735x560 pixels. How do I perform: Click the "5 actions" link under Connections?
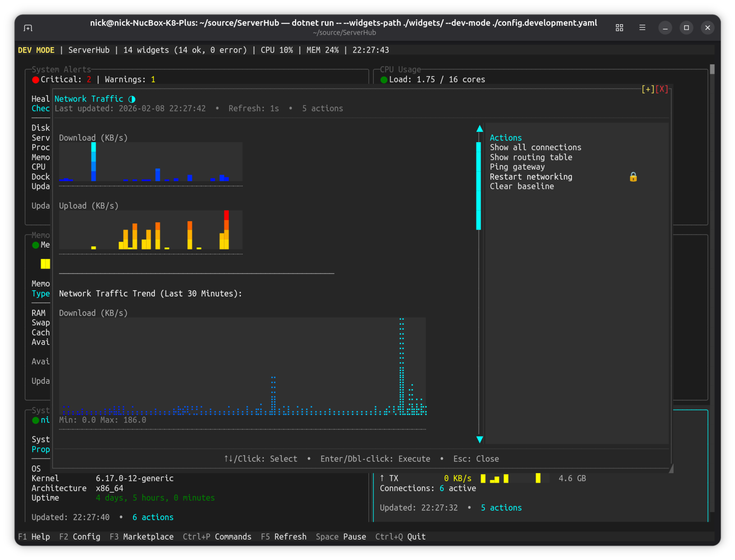pyautogui.click(x=501, y=508)
